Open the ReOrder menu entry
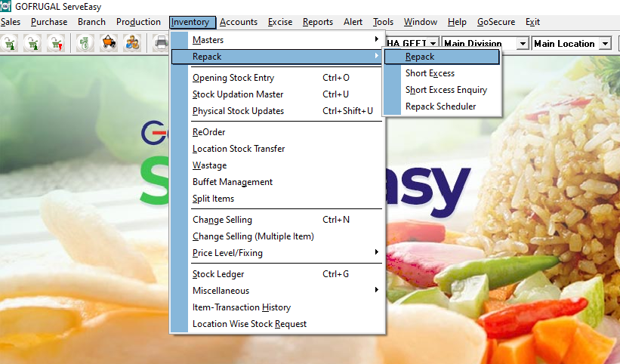620x364 pixels. 278,132
